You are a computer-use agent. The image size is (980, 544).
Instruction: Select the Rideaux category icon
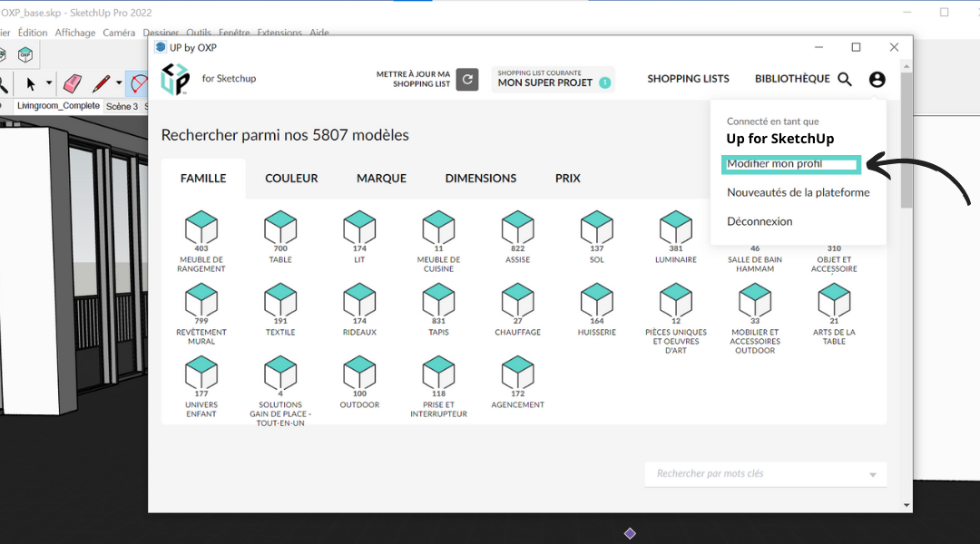pyautogui.click(x=359, y=300)
